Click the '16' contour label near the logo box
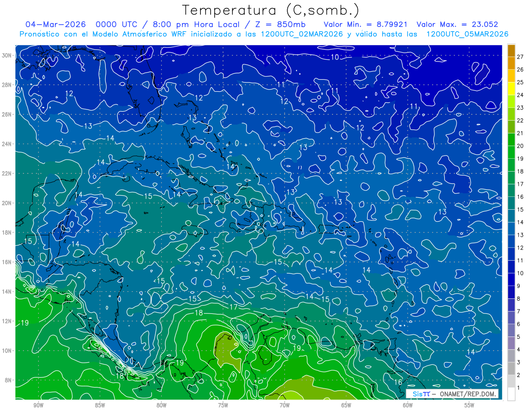Image resolution: width=532 pixels, height=411 pixels. (x=398, y=382)
